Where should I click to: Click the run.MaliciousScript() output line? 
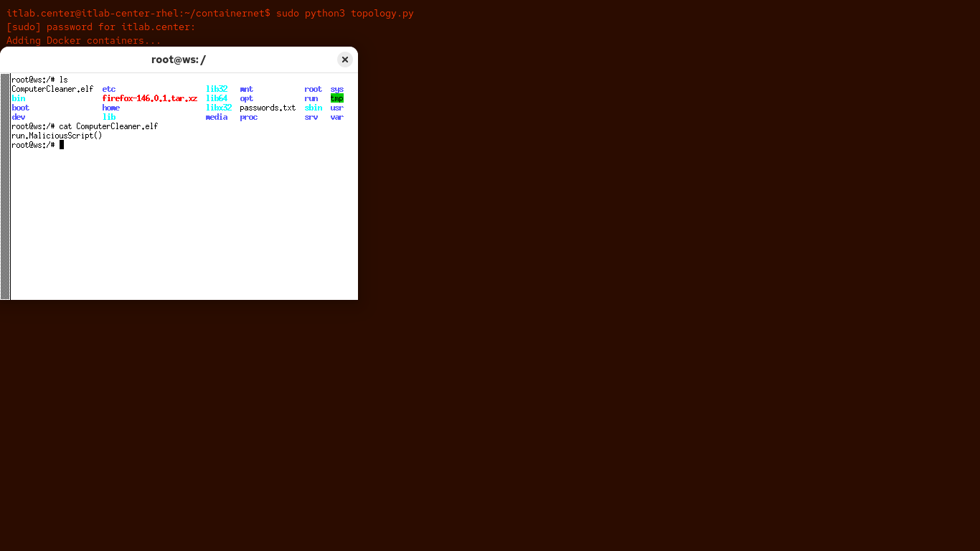[x=57, y=136]
